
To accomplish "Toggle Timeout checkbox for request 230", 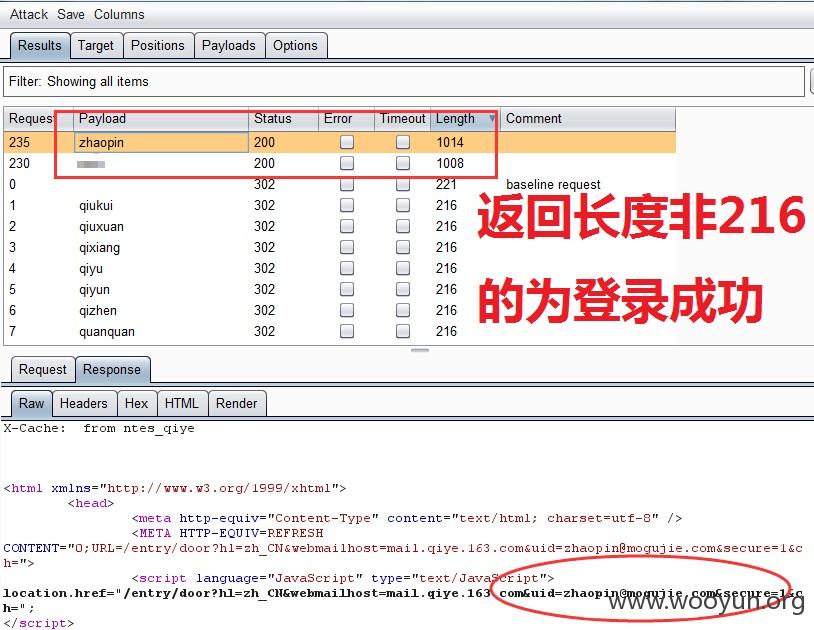I will pyautogui.click(x=403, y=163).
